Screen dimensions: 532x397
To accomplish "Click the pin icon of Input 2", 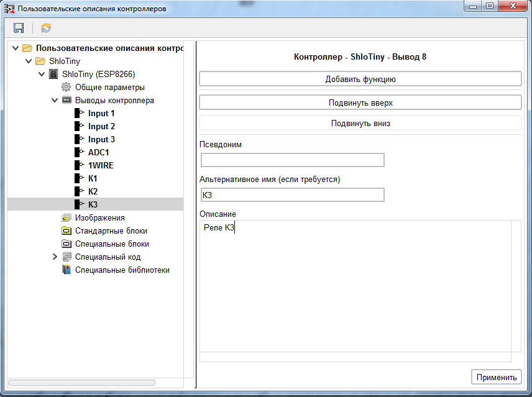I will (80, 126).
